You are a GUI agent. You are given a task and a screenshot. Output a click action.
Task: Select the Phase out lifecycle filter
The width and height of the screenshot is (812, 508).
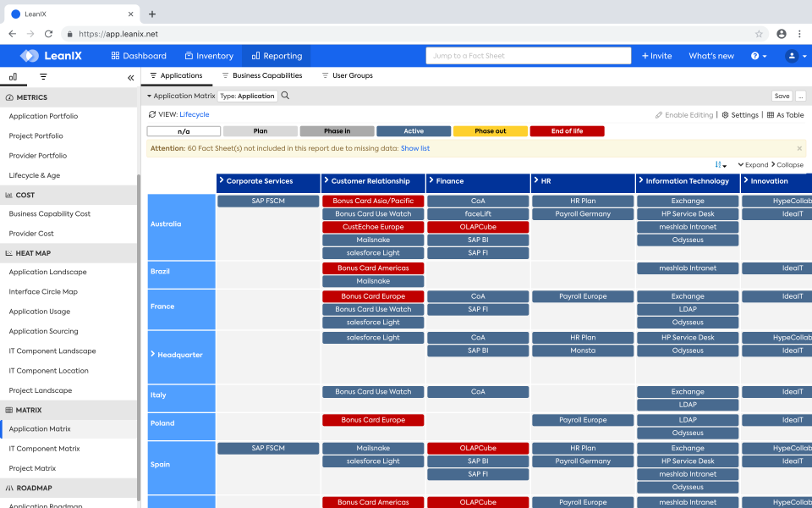tap(490, 130)
